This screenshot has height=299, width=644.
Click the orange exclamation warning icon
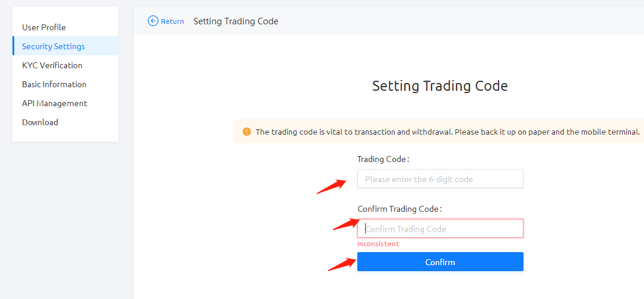click(x=246, y=132)
